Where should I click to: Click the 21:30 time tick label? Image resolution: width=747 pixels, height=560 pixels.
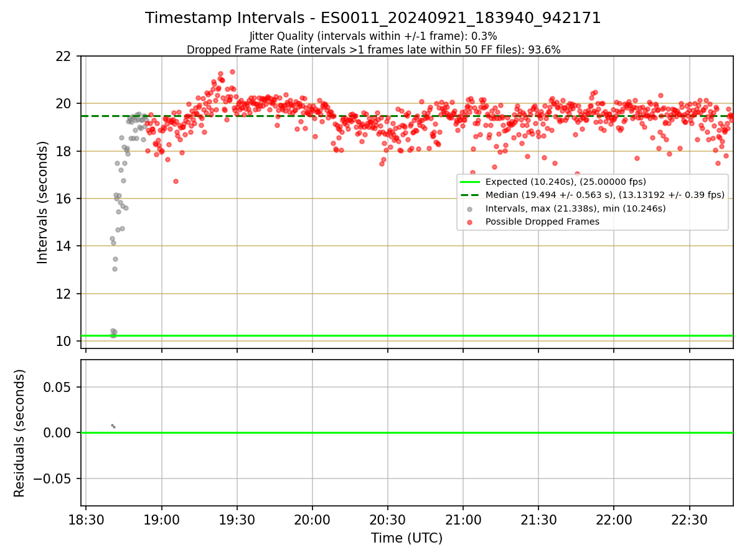point(538,519)
